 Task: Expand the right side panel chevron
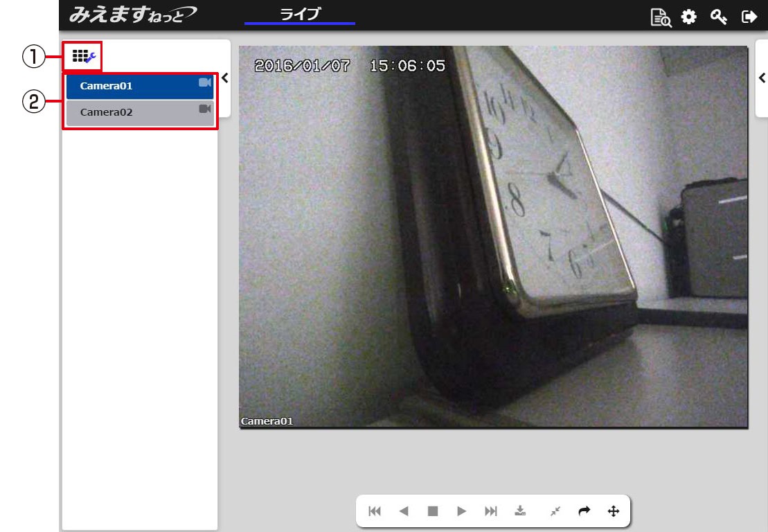click(x=762, y=78)
